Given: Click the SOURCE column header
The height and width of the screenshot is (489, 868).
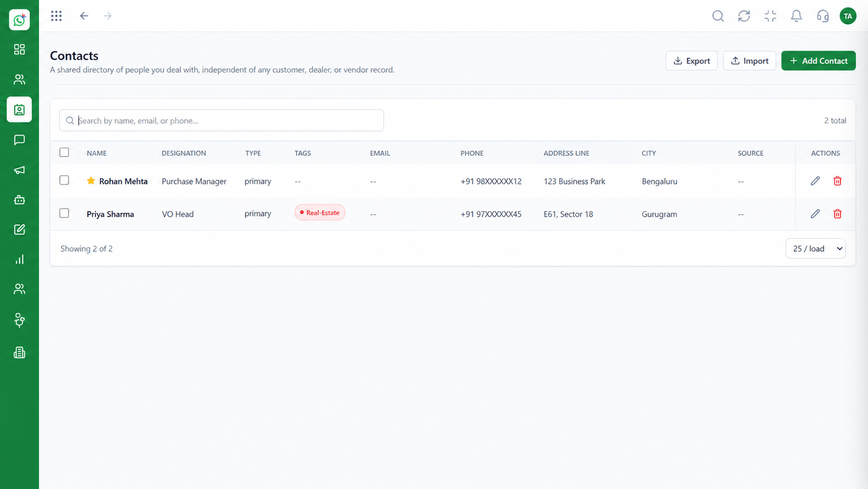Looking at the screenshot, I should (x=751, y=153).
